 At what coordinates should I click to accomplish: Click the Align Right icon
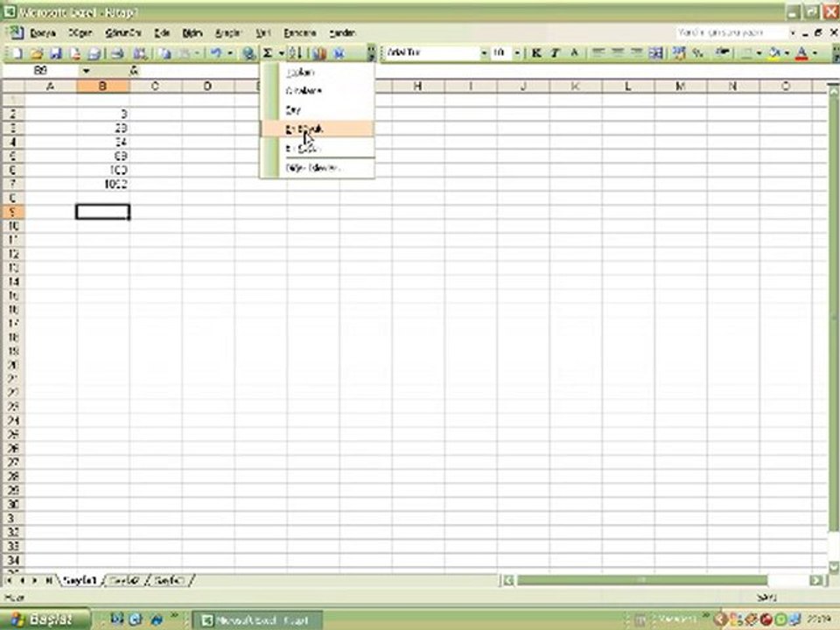pos(636,52)
